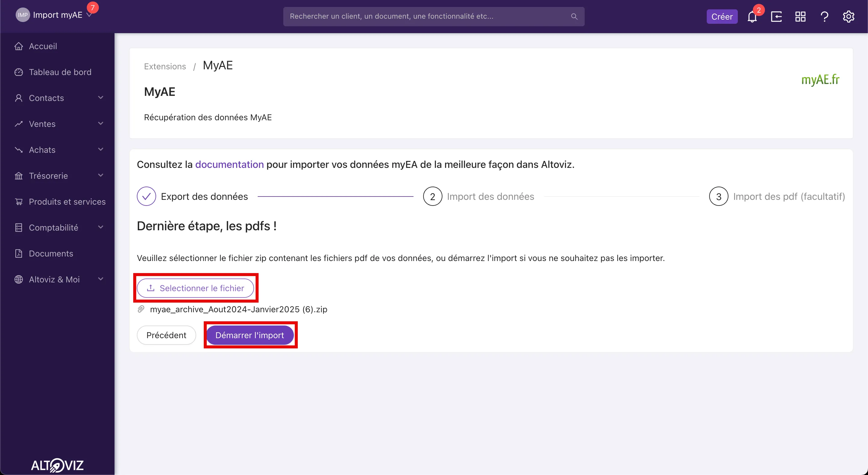Open the settings gear icon
This screenshot has height=475, width=868.
click(848, 17)
